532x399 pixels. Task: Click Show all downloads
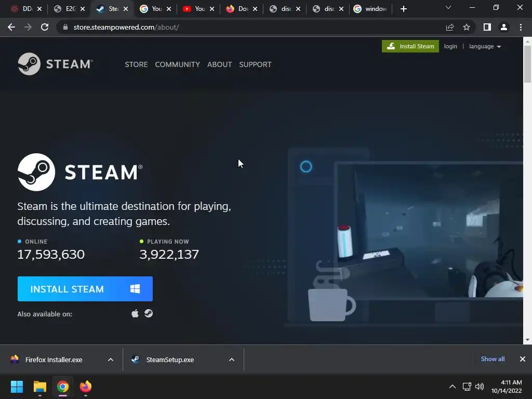(x=493, y=359)
